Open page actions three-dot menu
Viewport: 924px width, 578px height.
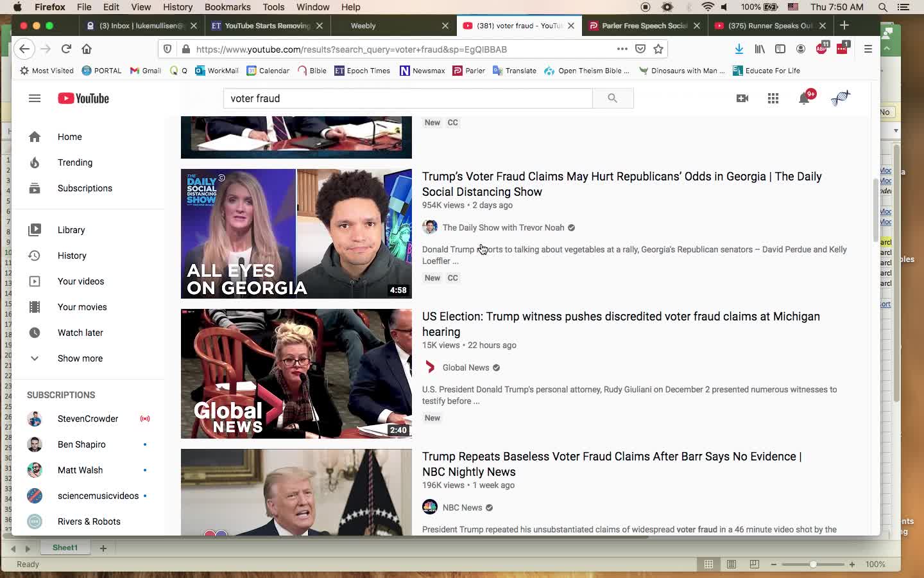(x=622, y=49)
